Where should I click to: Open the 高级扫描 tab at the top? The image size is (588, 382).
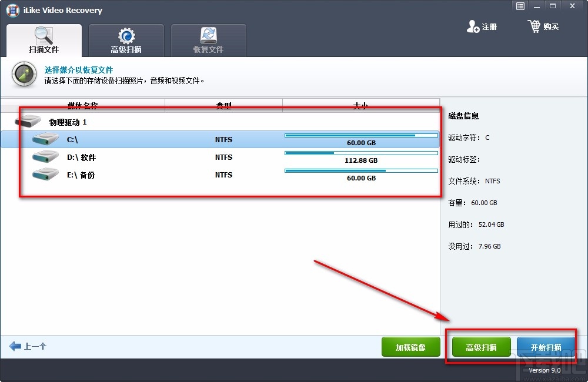coord(126,40)
